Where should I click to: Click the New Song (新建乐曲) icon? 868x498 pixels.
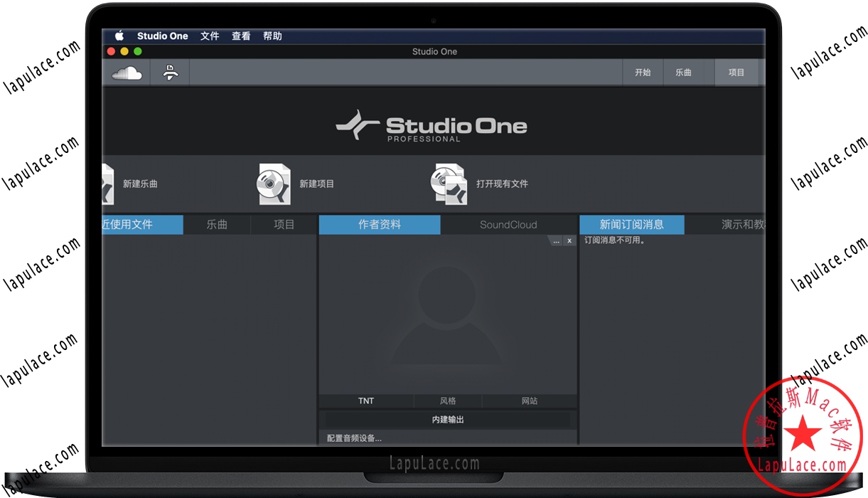coord(108,184)
